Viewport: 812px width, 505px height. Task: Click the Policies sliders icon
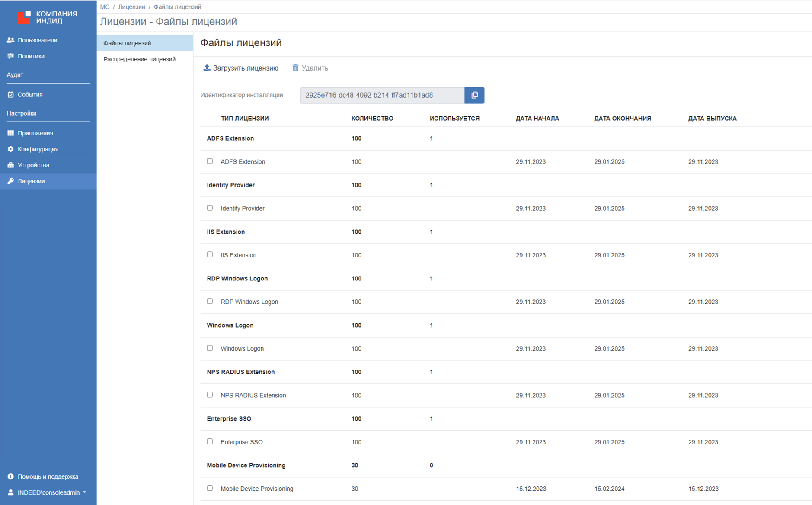click(x=11, y=56)
